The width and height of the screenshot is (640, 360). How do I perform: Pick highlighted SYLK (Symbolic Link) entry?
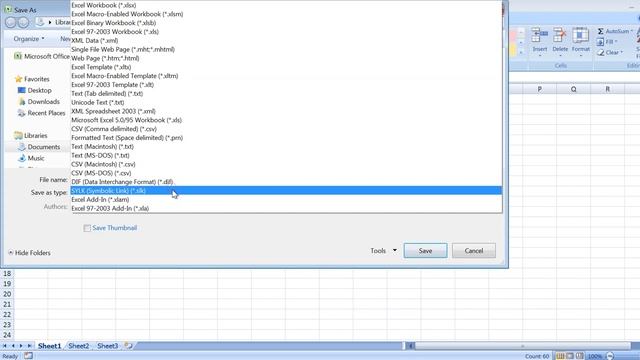coord(286,191)
